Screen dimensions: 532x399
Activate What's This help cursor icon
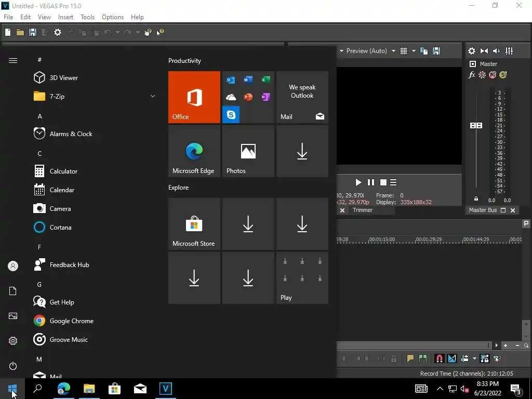160,32
